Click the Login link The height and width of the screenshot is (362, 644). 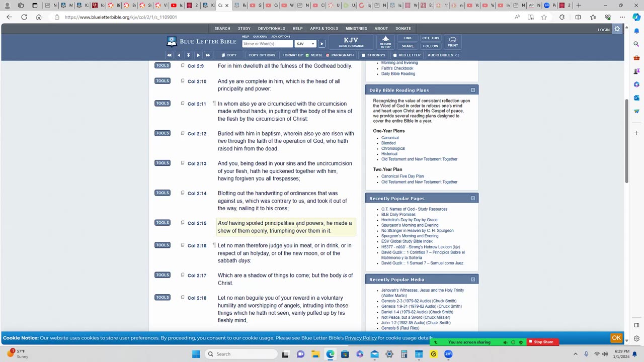tap(604, 30)
